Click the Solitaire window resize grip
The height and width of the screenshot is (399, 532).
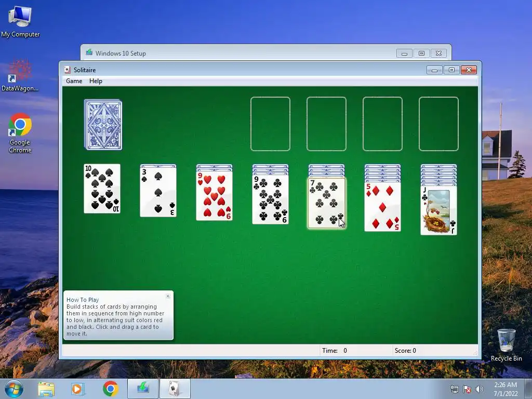tap(476, 353)
